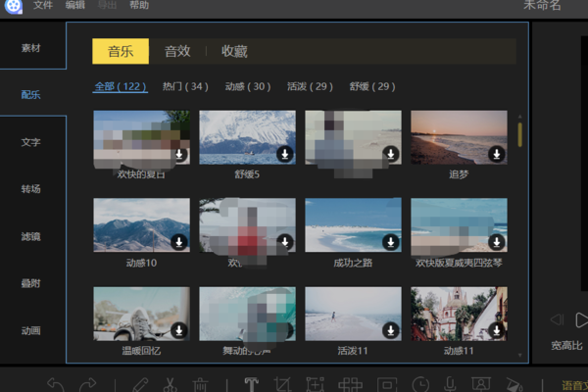
Task: Click the crop tool icon
Action: pyautogui.click(x=284, y=383)
